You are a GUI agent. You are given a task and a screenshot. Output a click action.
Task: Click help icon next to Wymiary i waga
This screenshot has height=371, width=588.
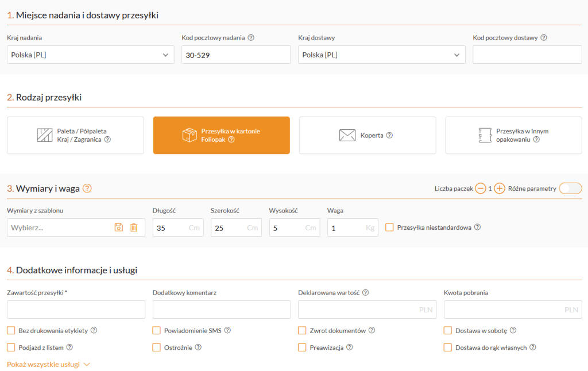pyautogui.click(x=87, y=188)
